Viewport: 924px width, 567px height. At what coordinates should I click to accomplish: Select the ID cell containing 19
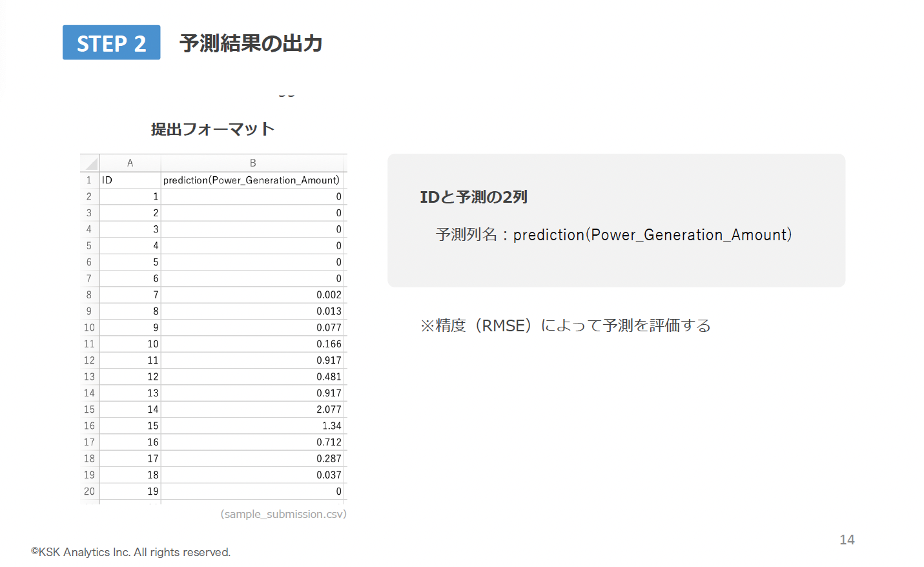tap(130, 491)
